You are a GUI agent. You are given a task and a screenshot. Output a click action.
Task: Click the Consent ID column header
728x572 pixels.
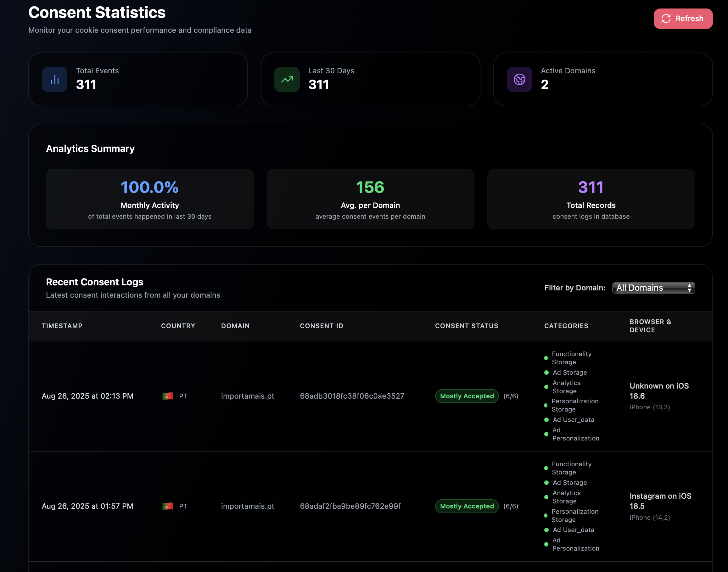[322, 326]
